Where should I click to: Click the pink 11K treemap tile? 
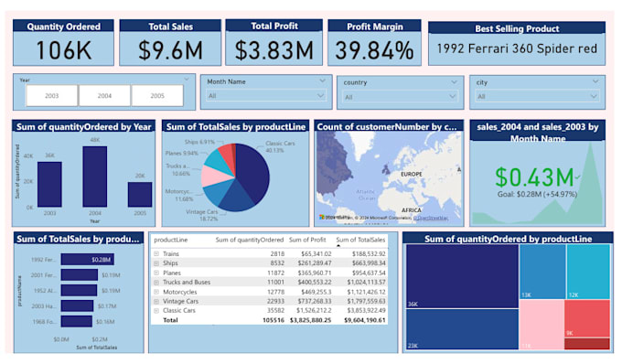542,325
